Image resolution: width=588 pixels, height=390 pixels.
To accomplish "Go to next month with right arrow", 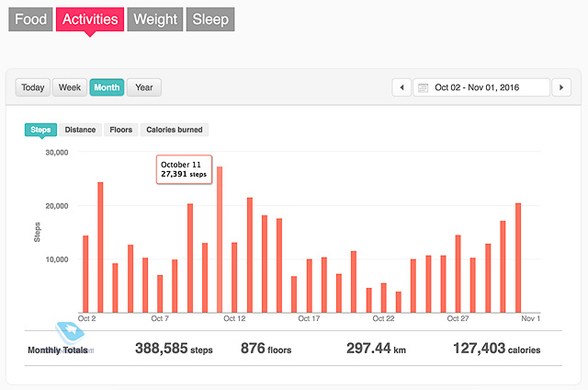I will pyautogui.click(x=561, y=87).
